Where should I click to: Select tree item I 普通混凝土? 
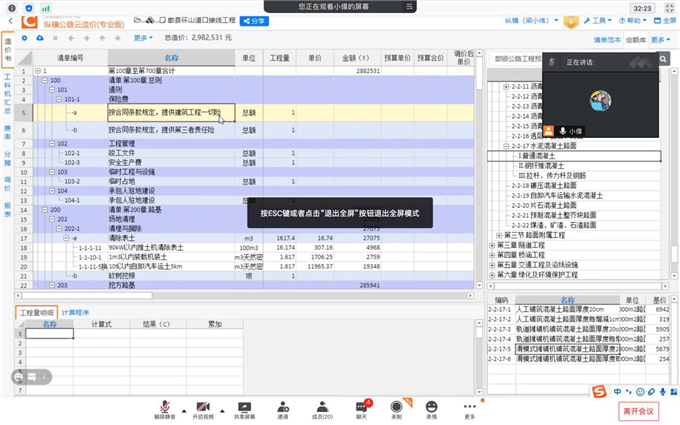pos(536,156)
